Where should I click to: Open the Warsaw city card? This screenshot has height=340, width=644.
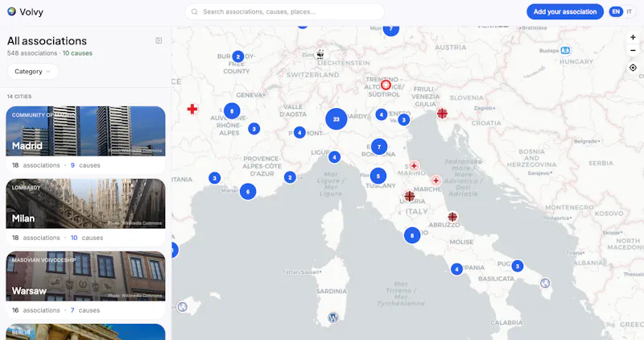(x=85, y=285)
